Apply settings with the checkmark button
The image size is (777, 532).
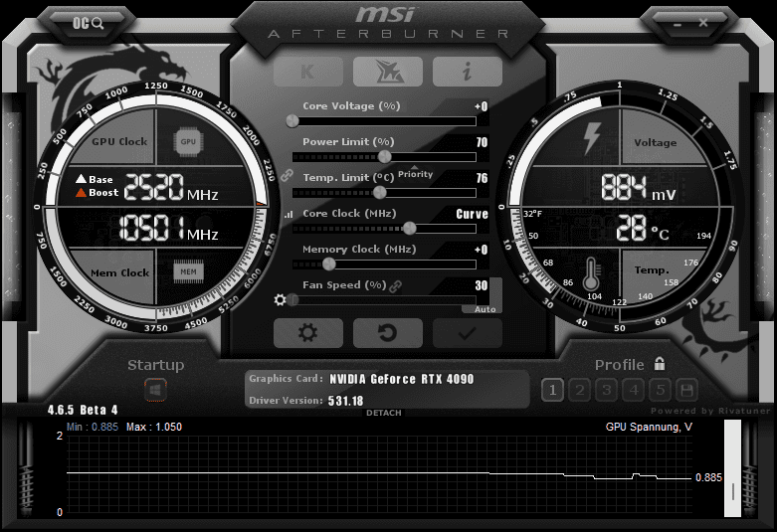pyautogui.click(x=468, y=333)
